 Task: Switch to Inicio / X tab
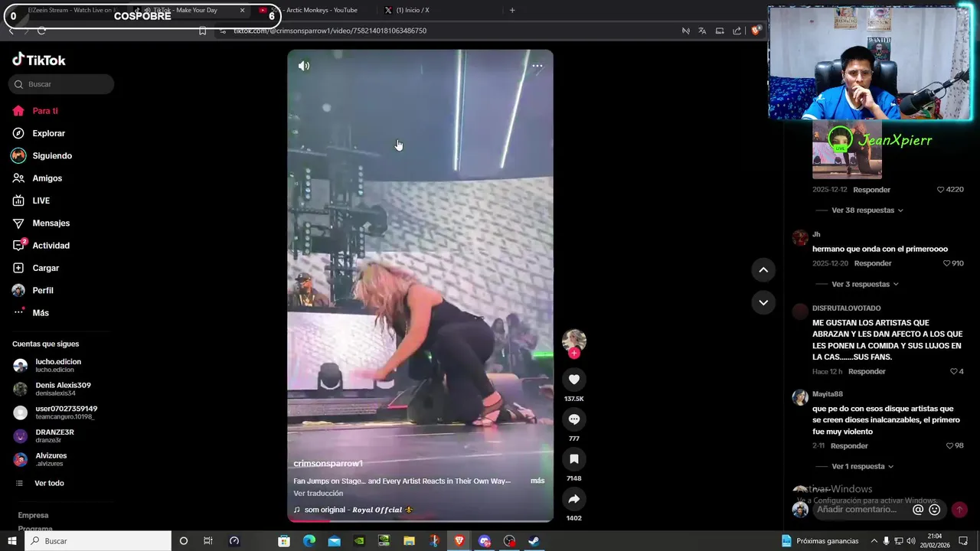[x=412, y=11]
